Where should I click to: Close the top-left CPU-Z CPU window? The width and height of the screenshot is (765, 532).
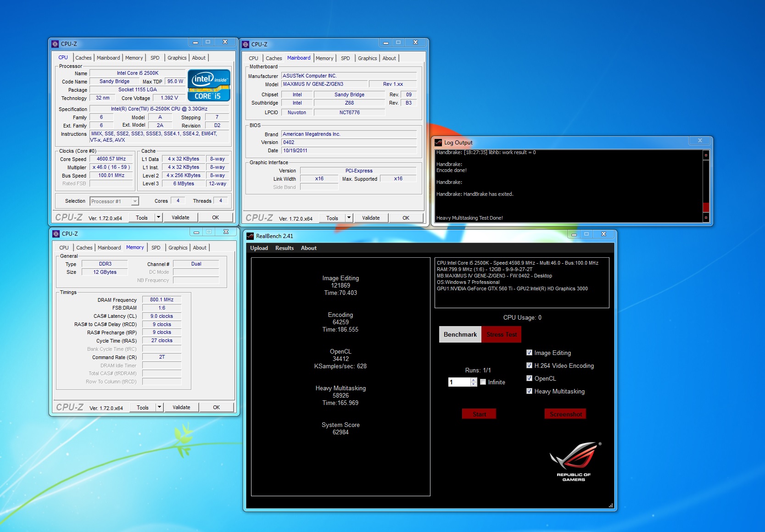(225, 42)
